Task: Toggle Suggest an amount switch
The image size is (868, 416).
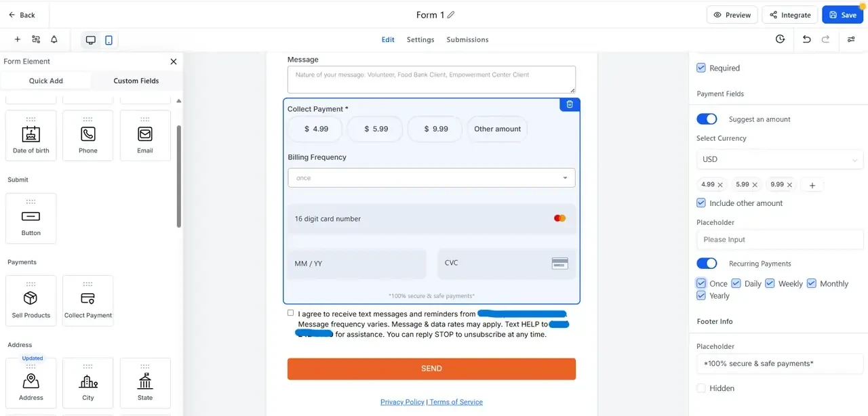Action: 707,119
